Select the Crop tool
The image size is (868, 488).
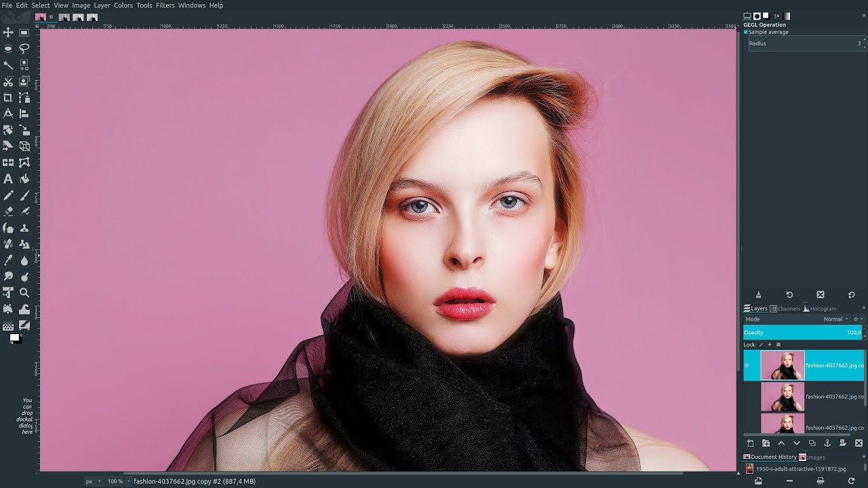8,98
